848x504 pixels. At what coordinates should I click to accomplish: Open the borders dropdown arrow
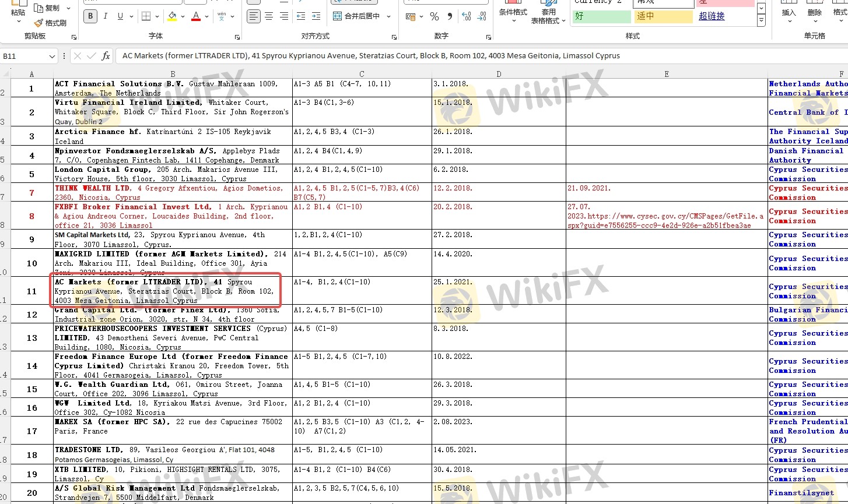(156, 16)
